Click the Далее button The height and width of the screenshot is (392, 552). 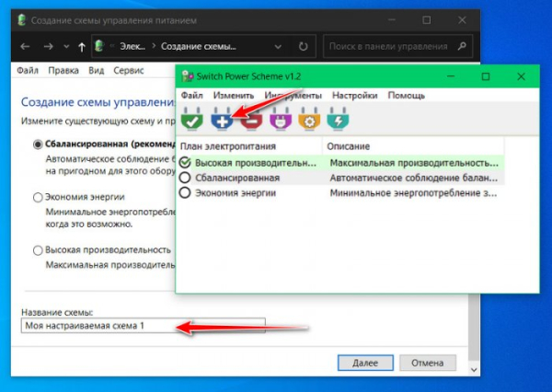coord(365,363)
